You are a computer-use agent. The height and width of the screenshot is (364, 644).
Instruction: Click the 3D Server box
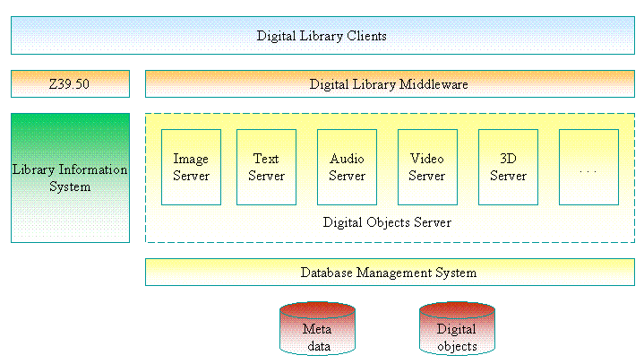click(x=508, y=167)
